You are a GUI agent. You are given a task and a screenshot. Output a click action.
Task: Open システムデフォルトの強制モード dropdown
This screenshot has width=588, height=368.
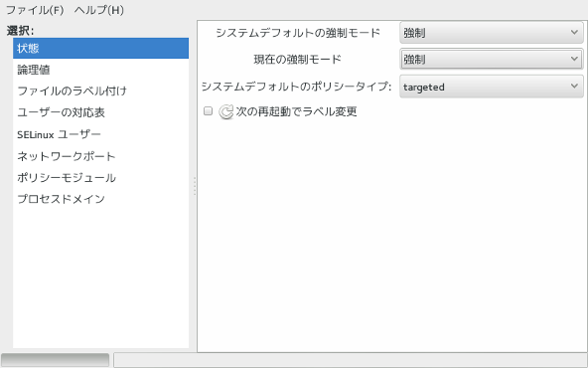pyautogui.click(x=492, y=33)
